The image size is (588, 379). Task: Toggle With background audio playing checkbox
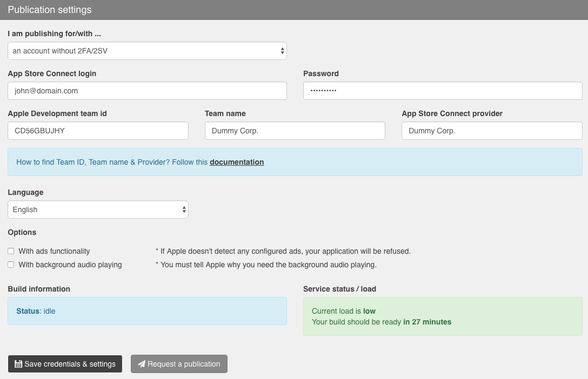(x=11, y=265)
